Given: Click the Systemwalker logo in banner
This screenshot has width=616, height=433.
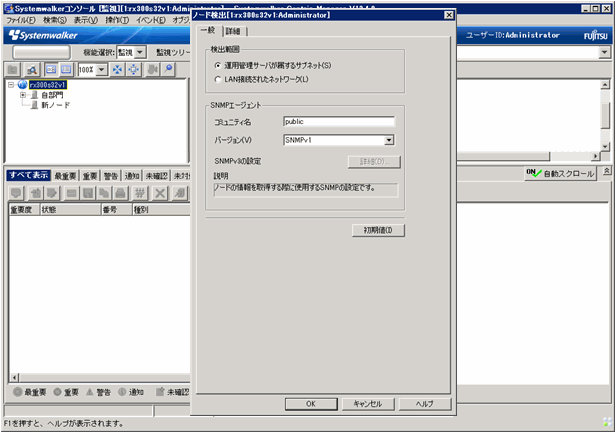Looking at the screenshot, I should coord(43,35).
